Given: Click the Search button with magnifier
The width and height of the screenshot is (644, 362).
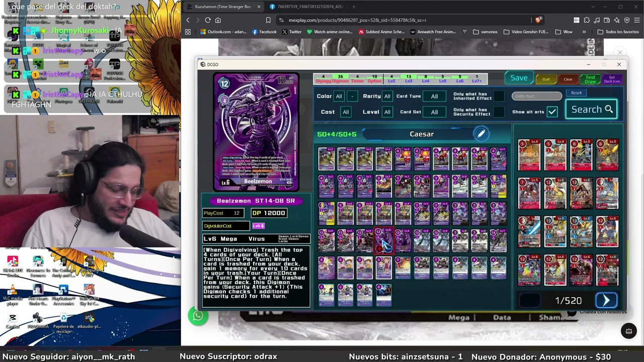Looking at the screenshot, I should (592, 110).
